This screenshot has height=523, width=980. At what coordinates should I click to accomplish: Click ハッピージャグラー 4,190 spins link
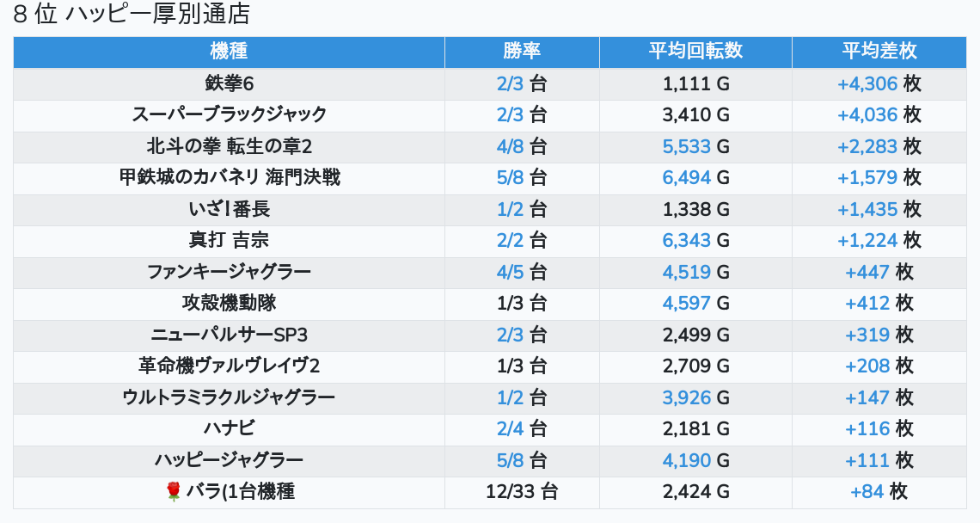click(687, 461)
